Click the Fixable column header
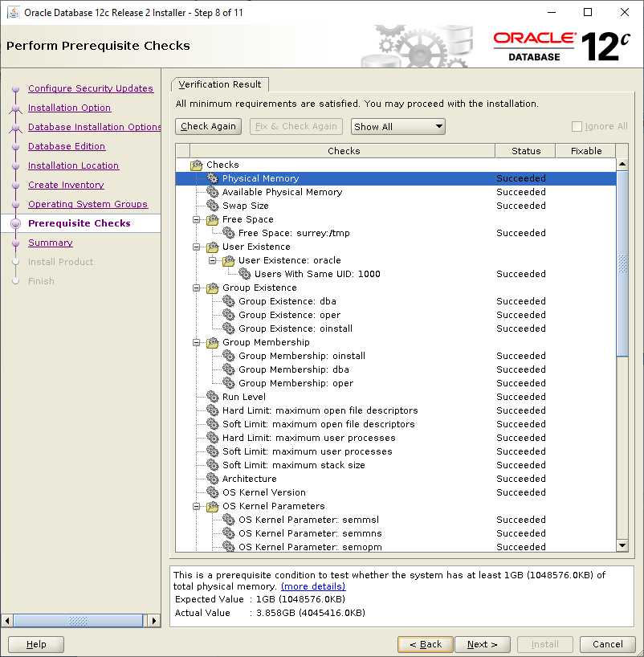 (585, 151)
